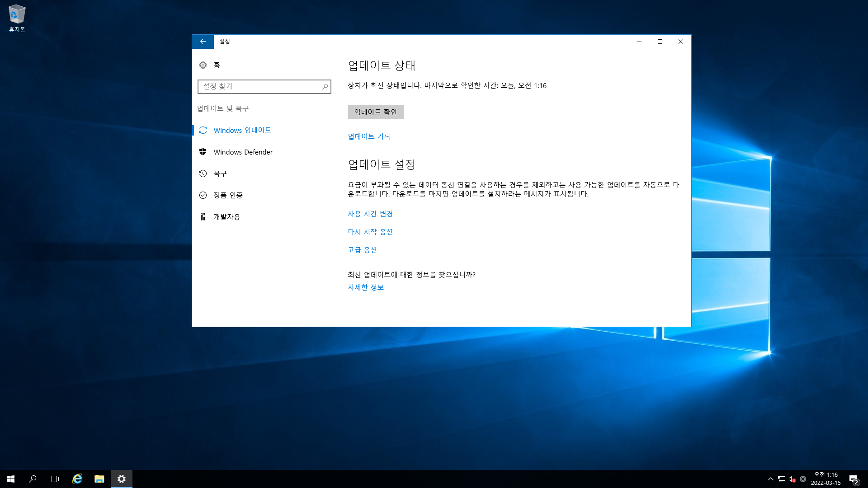Open the 업데이트 기록 link
The height and width of the screenshot is (488, 868).
pos(369,136)
